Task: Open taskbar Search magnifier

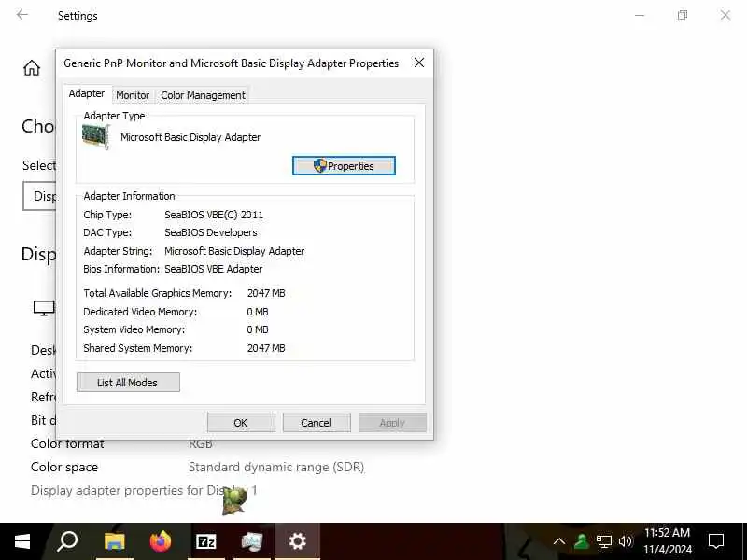Action: (x=67, y=541)
